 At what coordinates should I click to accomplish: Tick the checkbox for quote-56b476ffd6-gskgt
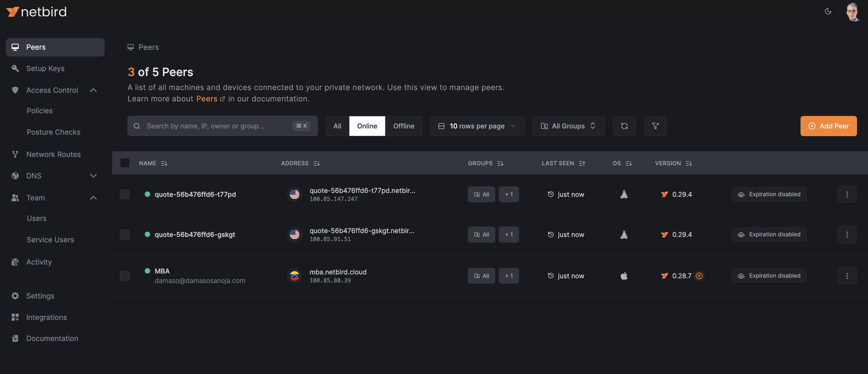(x=125, y=235)
